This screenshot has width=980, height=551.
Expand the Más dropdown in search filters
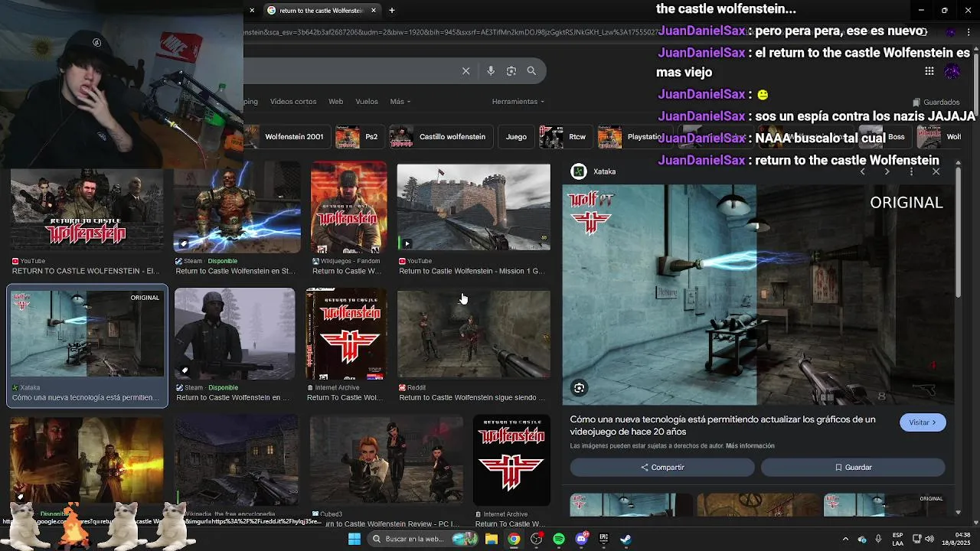pos(400,101)
